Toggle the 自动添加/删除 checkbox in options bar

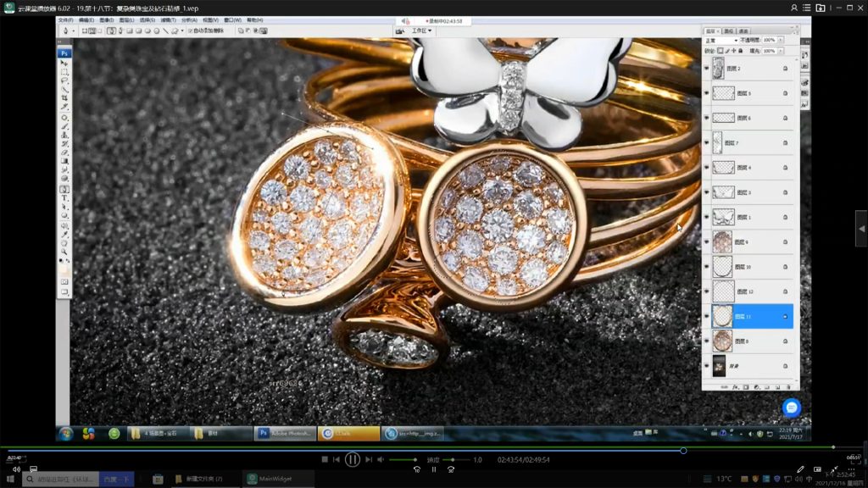click(x=191, y=30)
